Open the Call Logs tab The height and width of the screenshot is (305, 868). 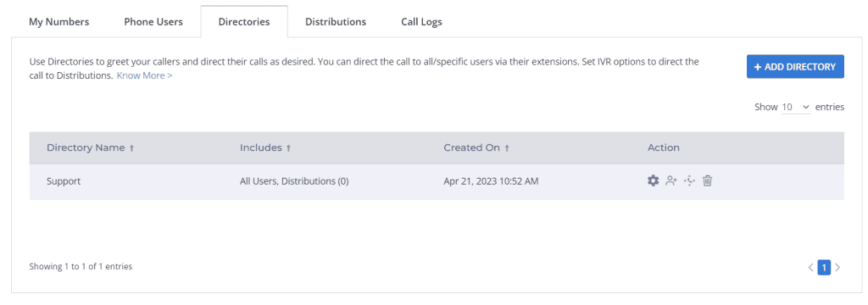(x=421, y=22)
